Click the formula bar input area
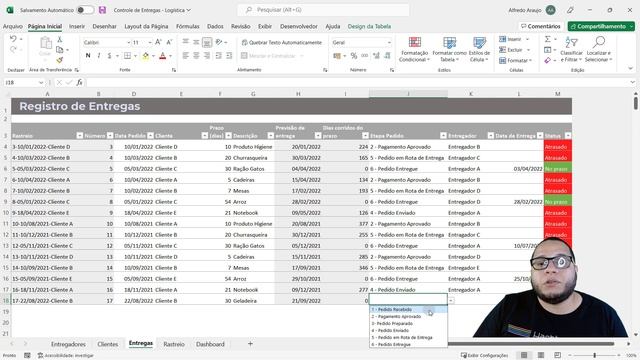 pyautogui.click(x=357, y=82)
